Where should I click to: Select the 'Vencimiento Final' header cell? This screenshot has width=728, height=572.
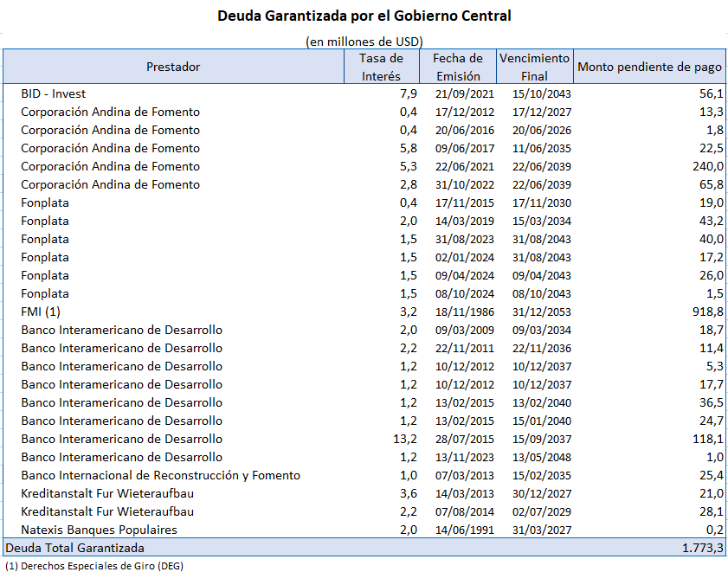pos(534,67)
